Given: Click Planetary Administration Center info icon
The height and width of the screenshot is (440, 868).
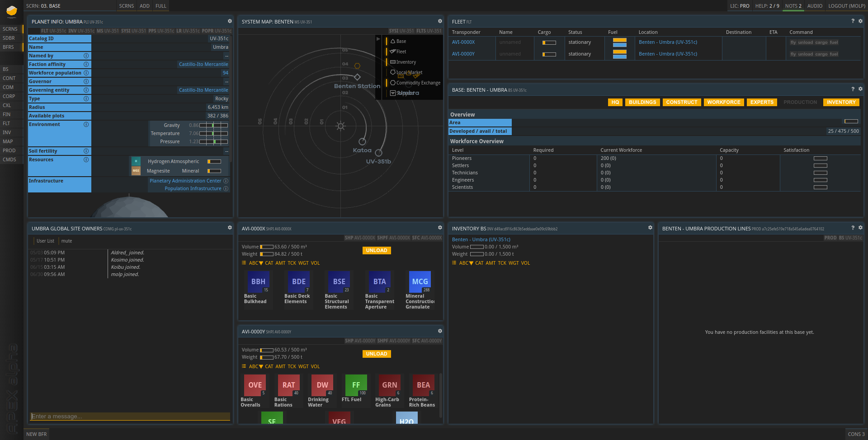Looking at the screenshot, I should coord(226,181).
